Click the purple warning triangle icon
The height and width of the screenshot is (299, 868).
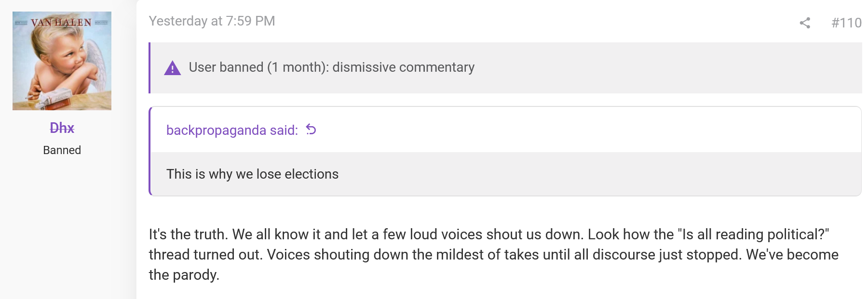(x=172, y=68)
